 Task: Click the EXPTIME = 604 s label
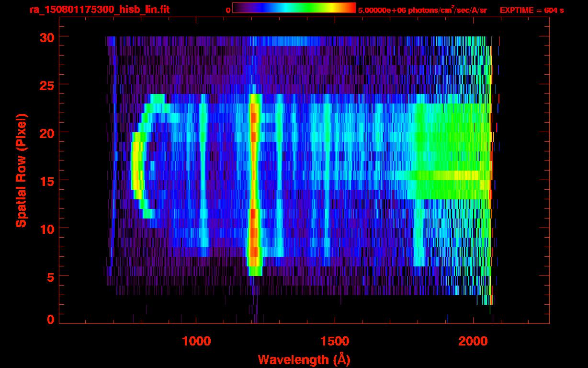[x=531, y=10]
